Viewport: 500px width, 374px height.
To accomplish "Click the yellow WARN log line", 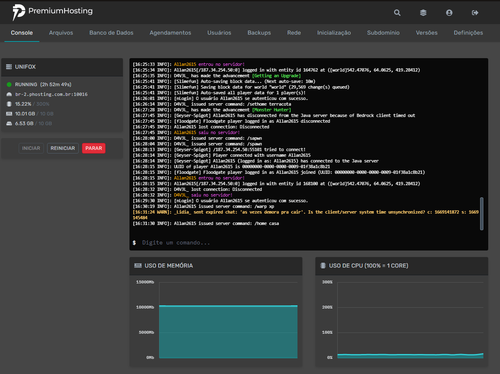I will 306,215.
